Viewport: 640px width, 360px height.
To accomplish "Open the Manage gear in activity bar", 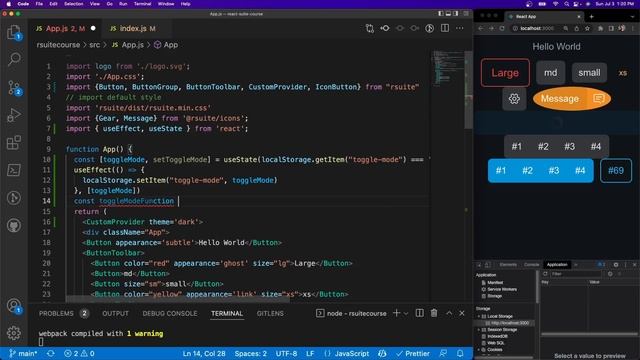I will coord(14,333).
